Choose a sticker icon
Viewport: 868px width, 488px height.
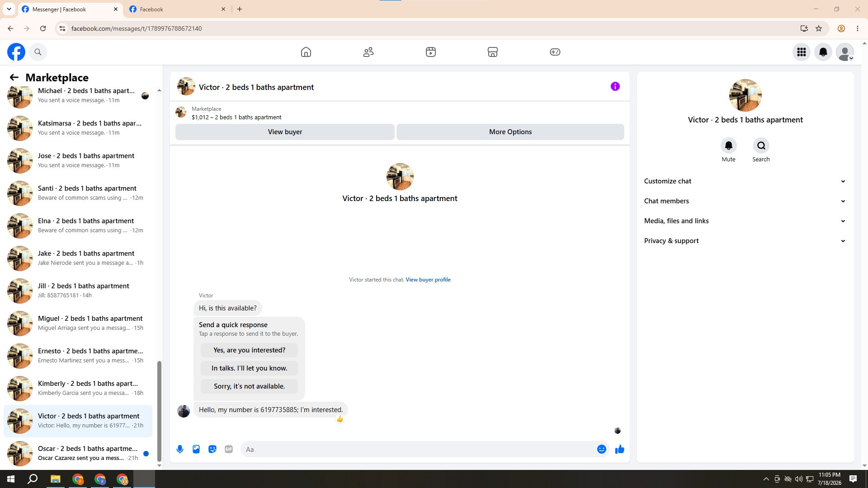coord(212,449)
